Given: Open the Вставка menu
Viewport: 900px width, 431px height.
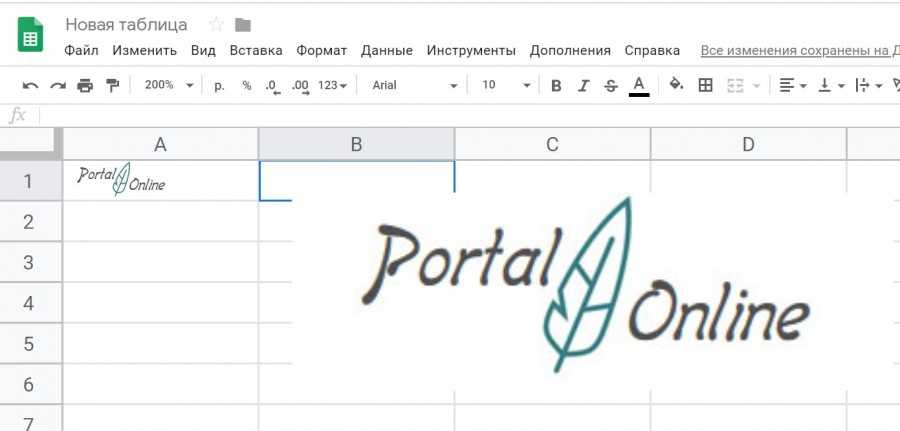Looking at the screenshot, I should point(256,50).
